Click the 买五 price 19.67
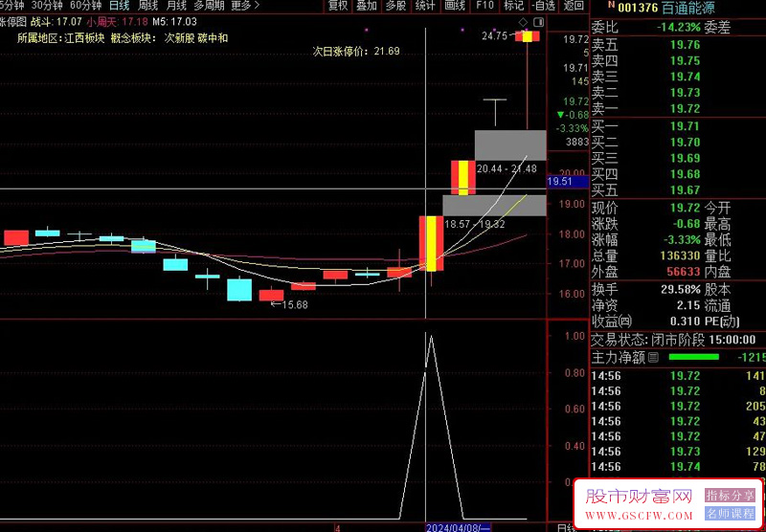766x532 pixels. coord(685,189)
